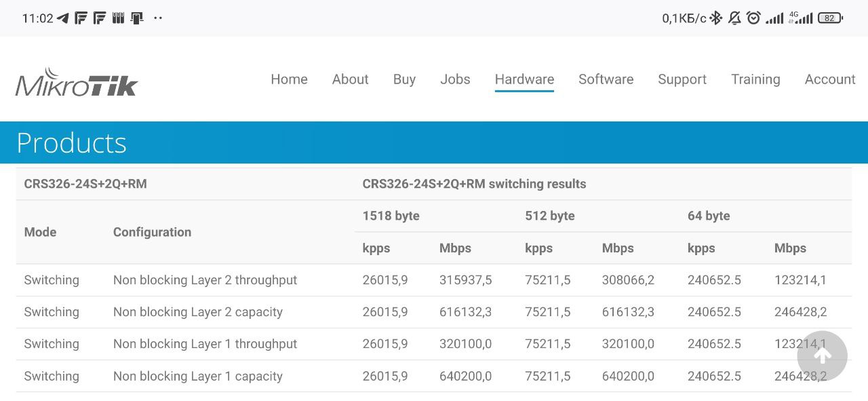Screen dimensions: 868x401
Task: Click the kpps subheader under 64 byte
Action: point(701,248)
